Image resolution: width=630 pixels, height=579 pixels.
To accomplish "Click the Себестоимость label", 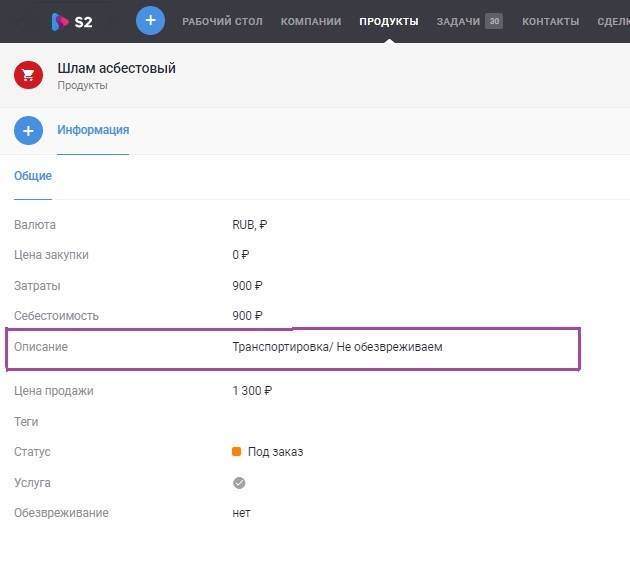I will point(56,316).
